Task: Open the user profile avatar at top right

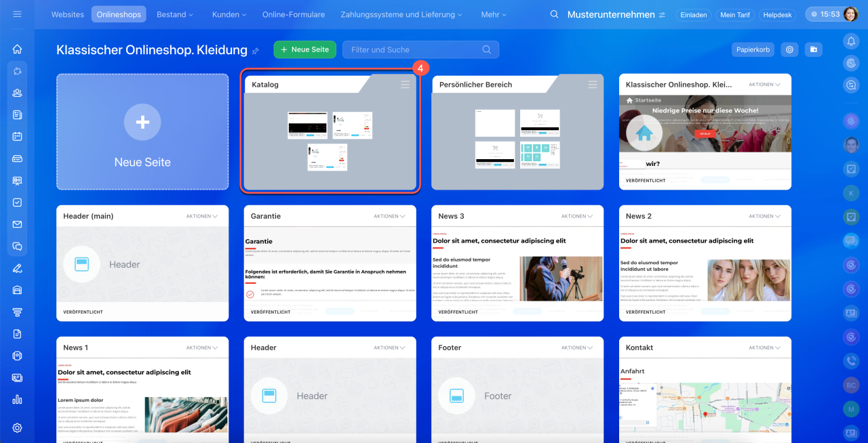Action: coord(851,14)
